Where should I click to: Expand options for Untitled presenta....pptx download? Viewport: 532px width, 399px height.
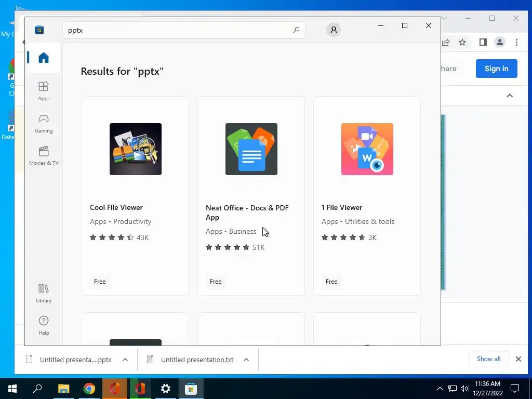125,360
